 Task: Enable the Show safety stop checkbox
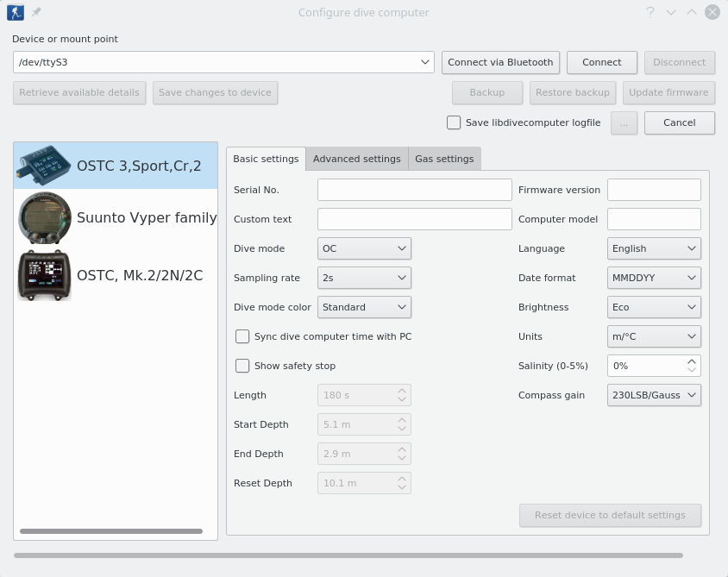tap(242, 366)
